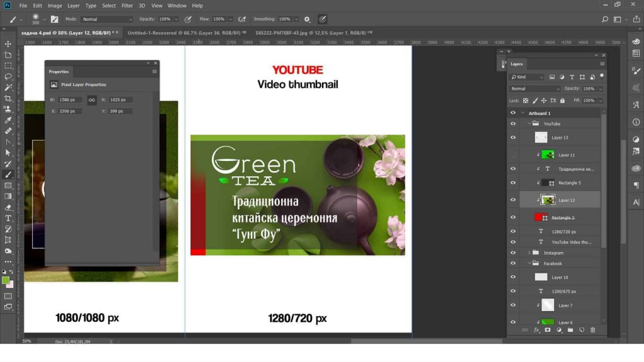Open the Window menu
This screenshot has width=644, height=362.
(x=177, y=6)
